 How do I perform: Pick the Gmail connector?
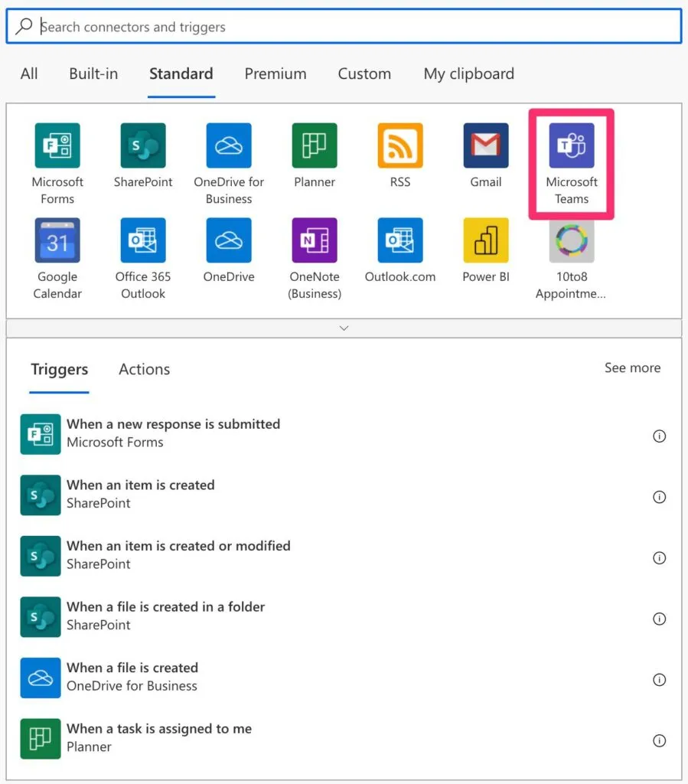[x=486, y=145]
